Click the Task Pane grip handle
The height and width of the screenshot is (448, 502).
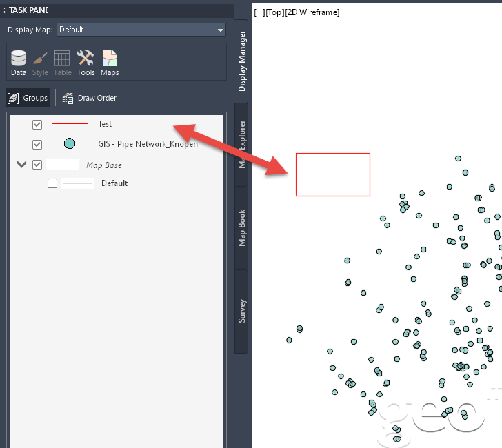[3, 11]
